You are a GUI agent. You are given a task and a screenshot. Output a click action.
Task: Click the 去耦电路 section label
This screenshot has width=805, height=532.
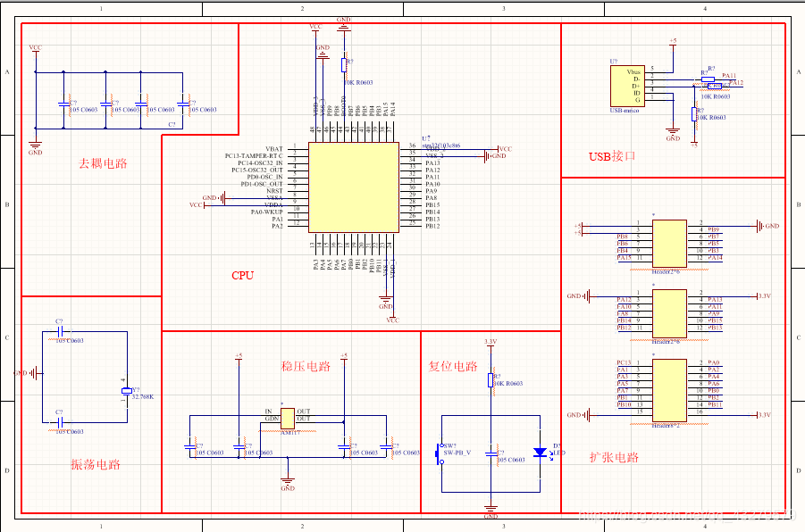(103, 163)
